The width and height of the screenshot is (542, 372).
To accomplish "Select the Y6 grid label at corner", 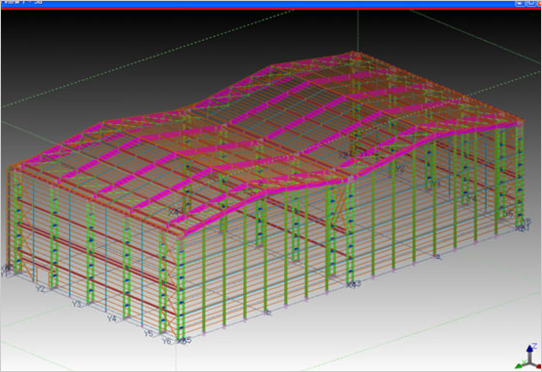I will (x=167, y=341).
